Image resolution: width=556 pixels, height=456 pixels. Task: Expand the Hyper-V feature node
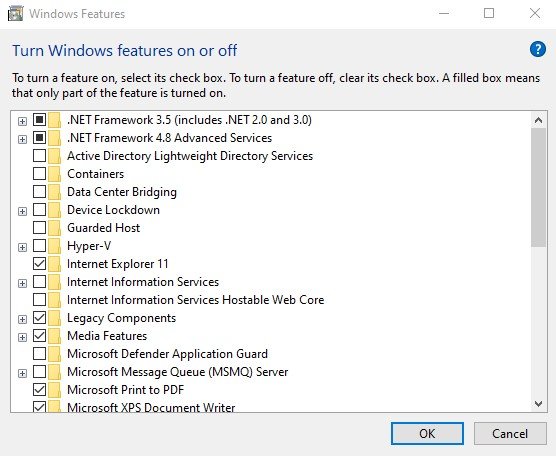(22, 247)
